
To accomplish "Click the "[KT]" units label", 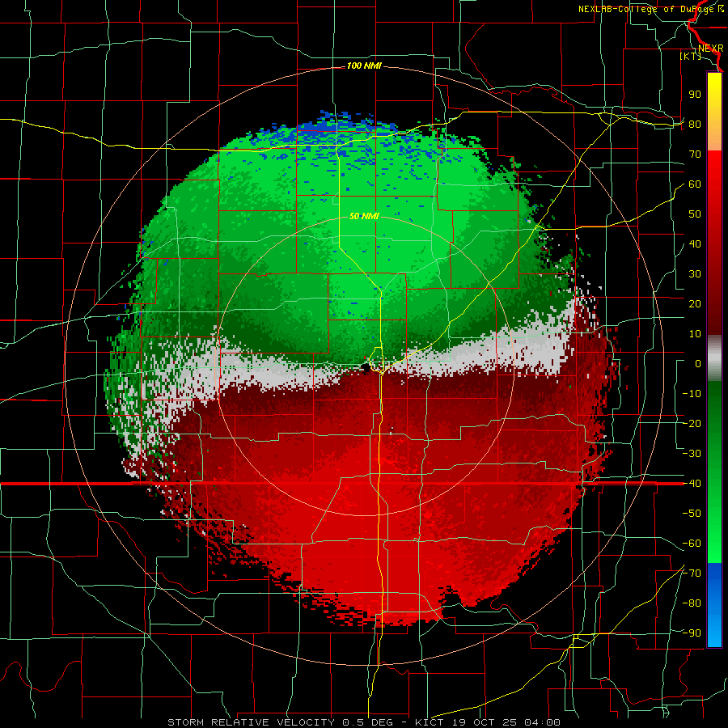I will point(690,56).
